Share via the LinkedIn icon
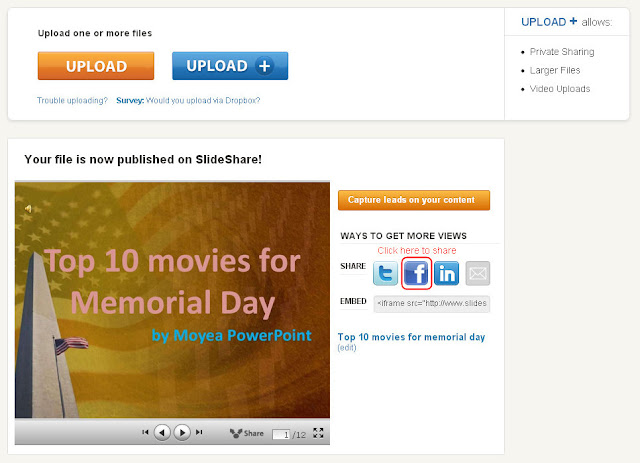 pos(447,273)
